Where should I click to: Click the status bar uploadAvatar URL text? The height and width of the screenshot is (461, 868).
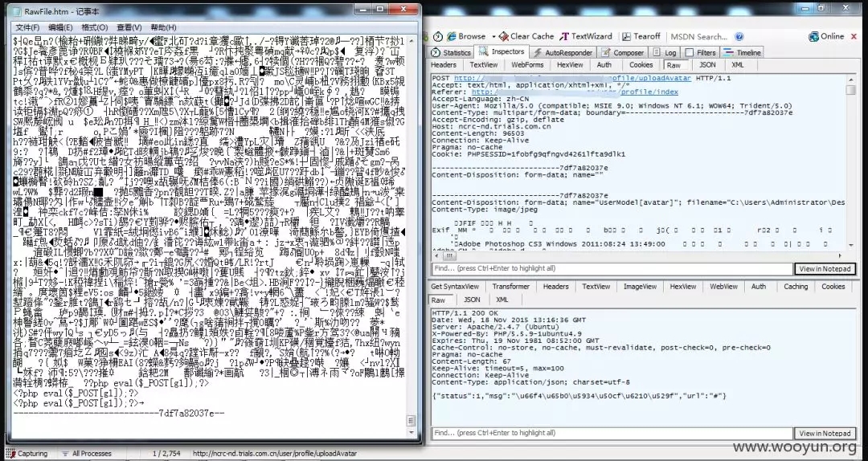(275, 454)
